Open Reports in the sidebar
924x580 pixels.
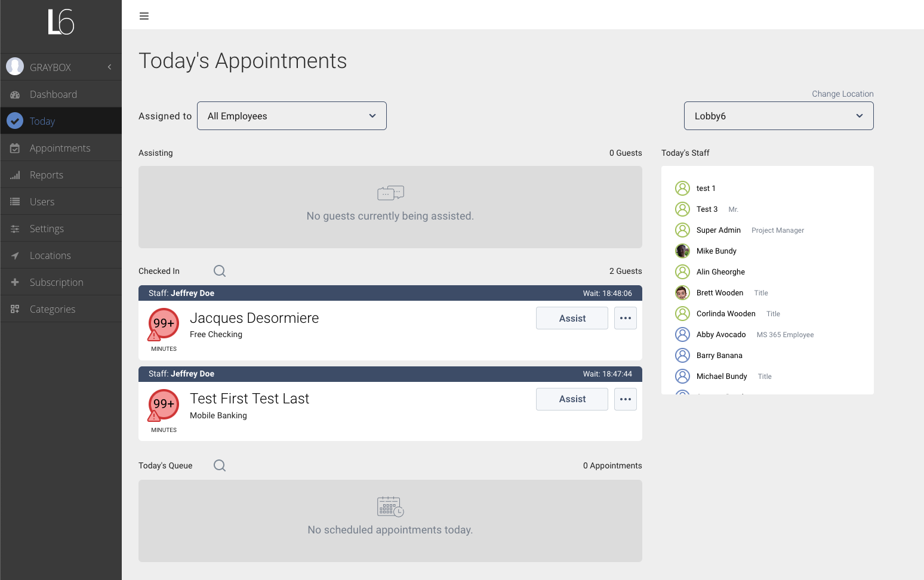pos(61,175)
